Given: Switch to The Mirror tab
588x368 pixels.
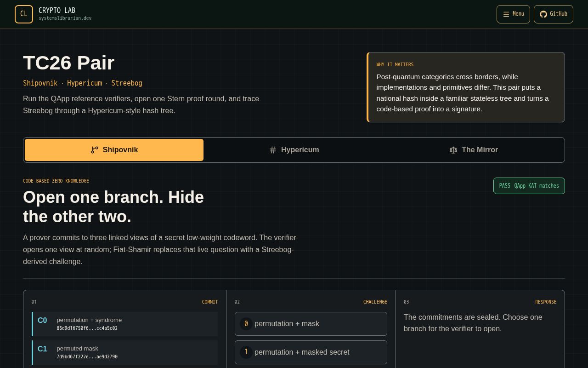Looking at the screenshot, I should click(x=474, y=150).
